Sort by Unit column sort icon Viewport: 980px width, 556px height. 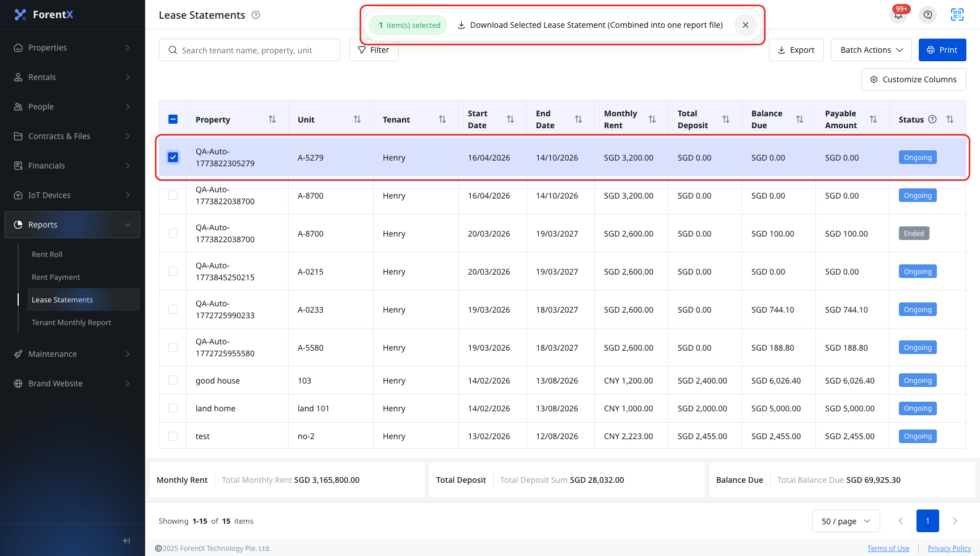pos(357,119)
